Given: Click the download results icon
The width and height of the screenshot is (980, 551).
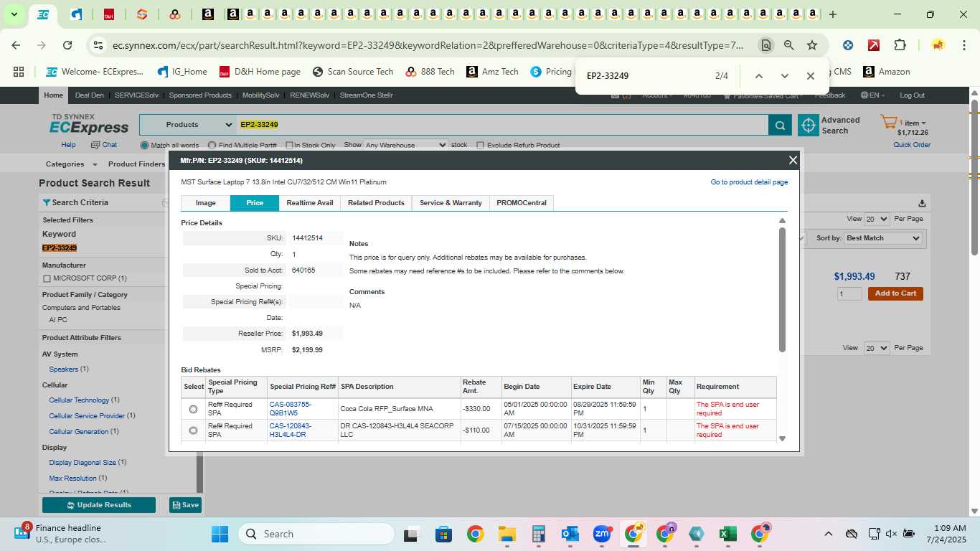Looking at the screenshot, I should [x=922, y=203].
